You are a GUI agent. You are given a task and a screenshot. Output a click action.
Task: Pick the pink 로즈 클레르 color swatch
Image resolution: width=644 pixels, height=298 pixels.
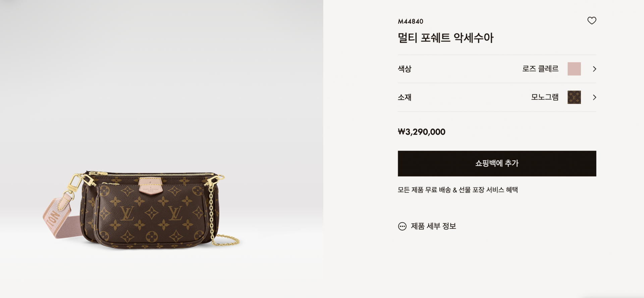coord(574,69)
